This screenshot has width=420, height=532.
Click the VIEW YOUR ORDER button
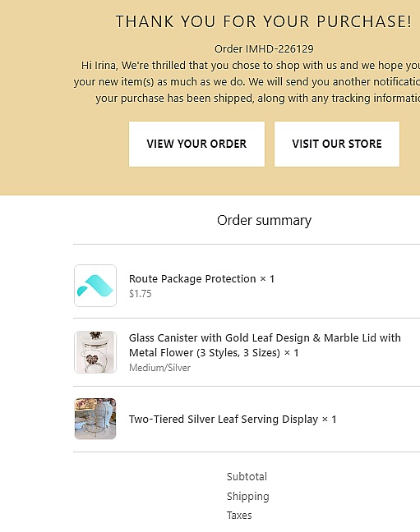(196, 144)
